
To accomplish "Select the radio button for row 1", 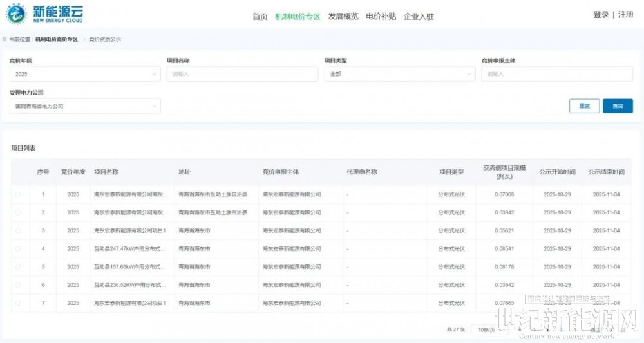I will coord(18,194).
